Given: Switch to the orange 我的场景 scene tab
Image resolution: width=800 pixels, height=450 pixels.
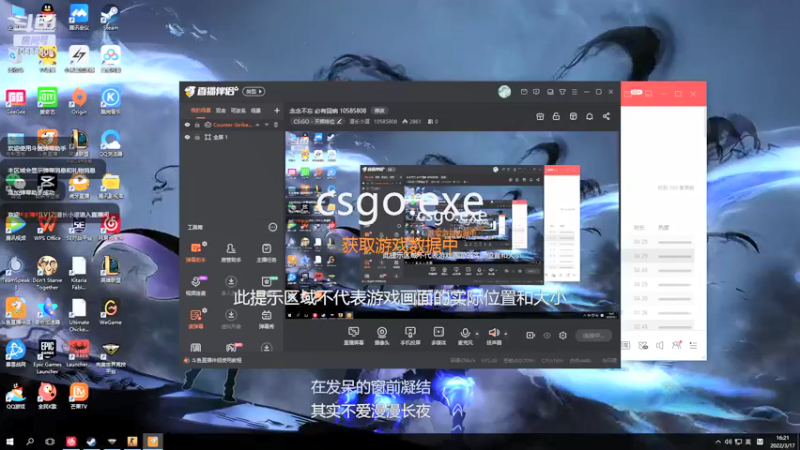Looking at the screenshot, I should [201, 111].
